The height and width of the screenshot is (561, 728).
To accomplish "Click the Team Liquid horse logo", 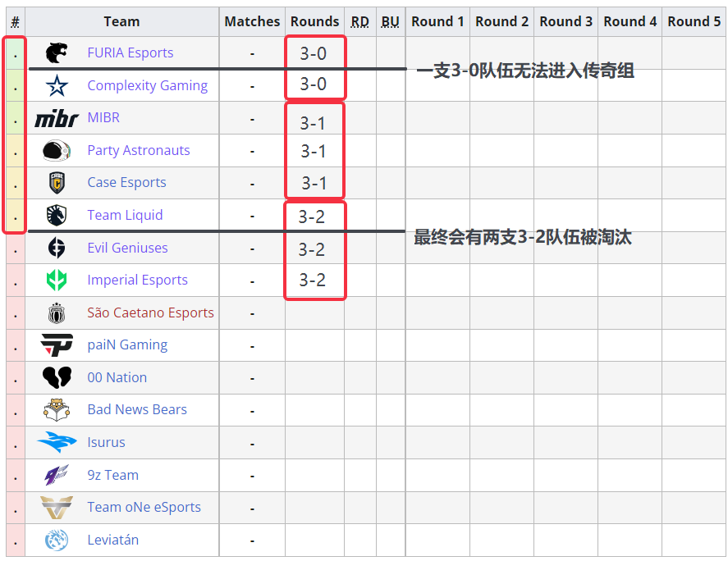I will point(57,216).
